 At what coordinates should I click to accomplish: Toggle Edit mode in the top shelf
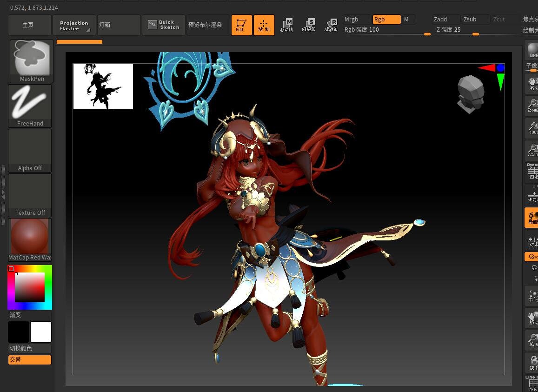point(241,25)
